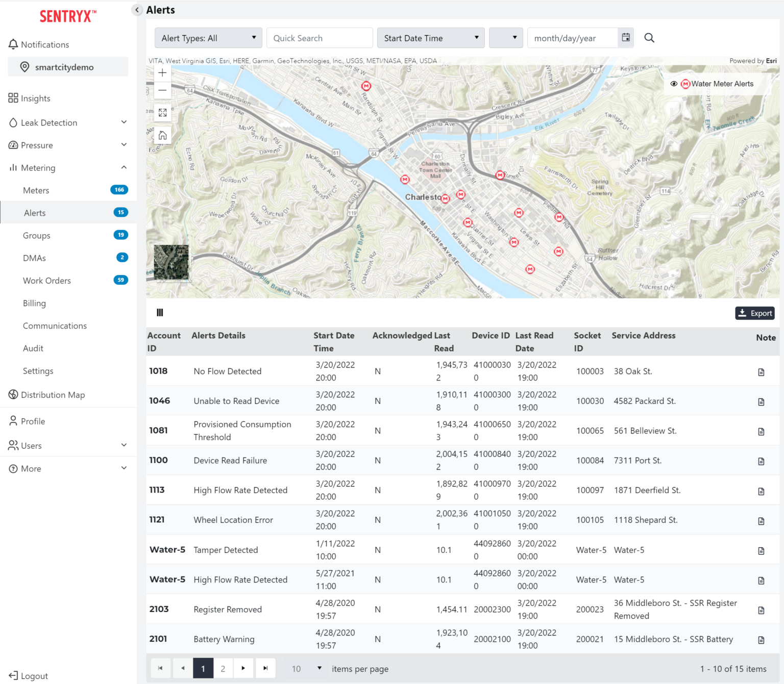
Task: Click the map zoom out minus button
Action: [162, 90]
